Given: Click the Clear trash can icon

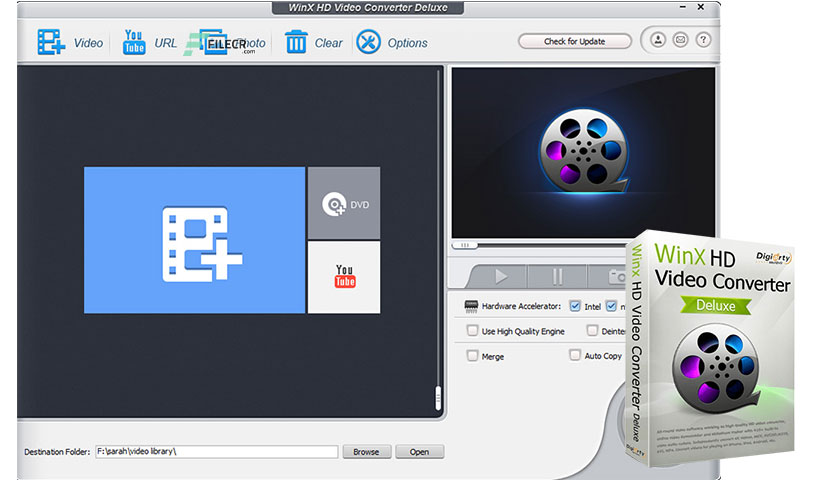Looking at the screenshot, I should point(296,42).
